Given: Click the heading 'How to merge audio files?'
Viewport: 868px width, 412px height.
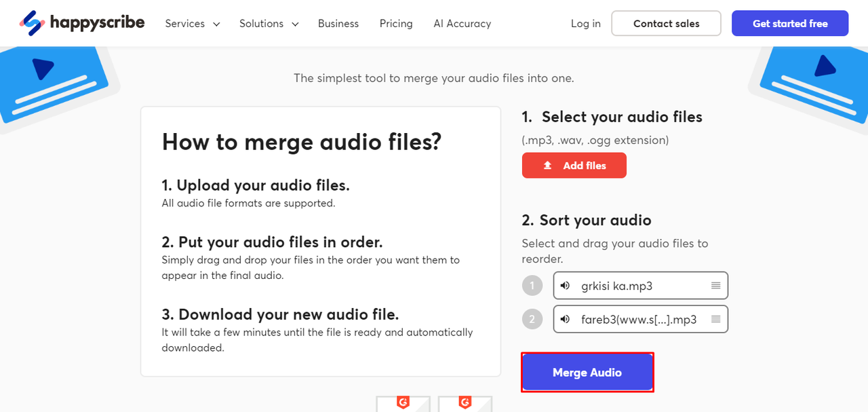Looking at the screenshot, I should click(x=302, y=142).
